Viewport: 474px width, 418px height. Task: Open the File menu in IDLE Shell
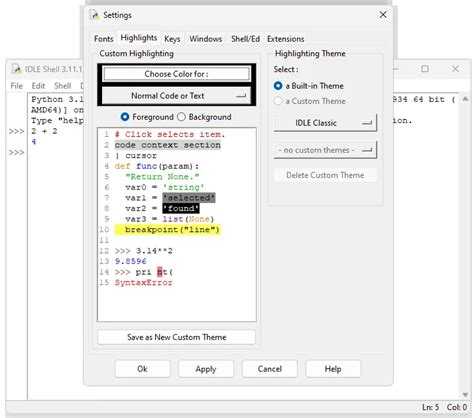[16, 86]
